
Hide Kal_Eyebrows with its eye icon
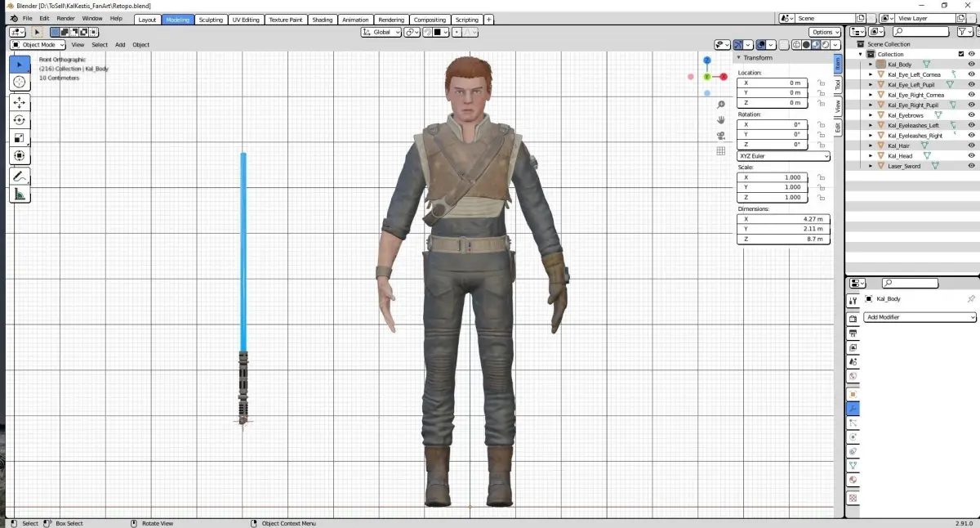point(971,115)
